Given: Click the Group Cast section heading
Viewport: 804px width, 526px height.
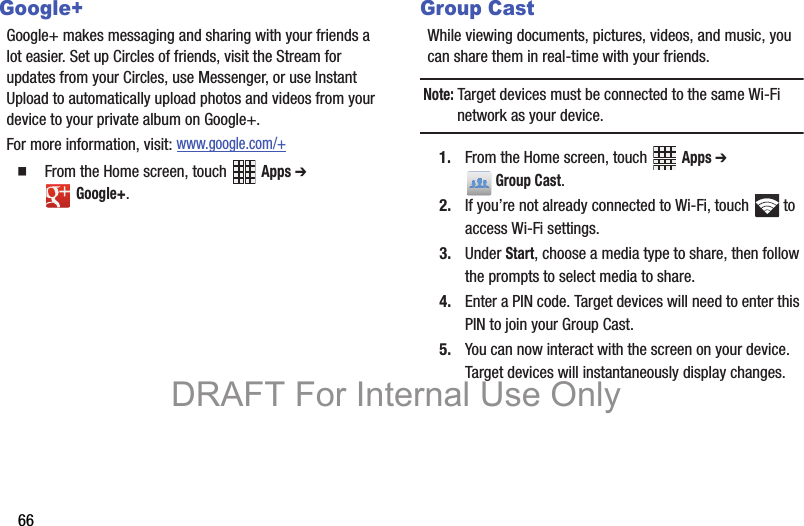Looking at the screenshot, I should click(x=477, y=8).
